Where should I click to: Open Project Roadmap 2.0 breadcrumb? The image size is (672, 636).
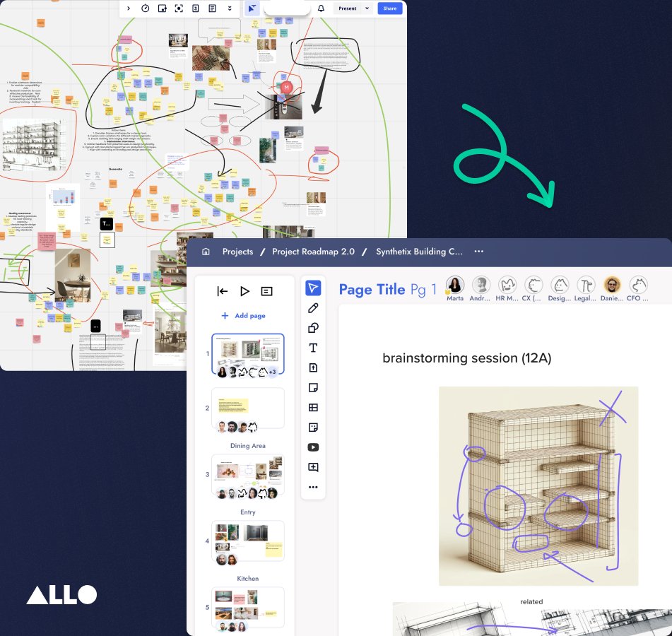(313, 252)
